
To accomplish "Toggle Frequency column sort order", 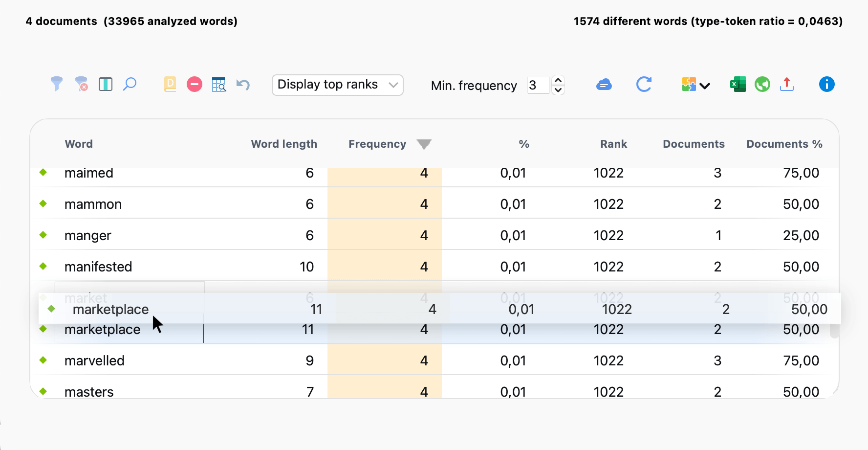I will pos(424,144).
